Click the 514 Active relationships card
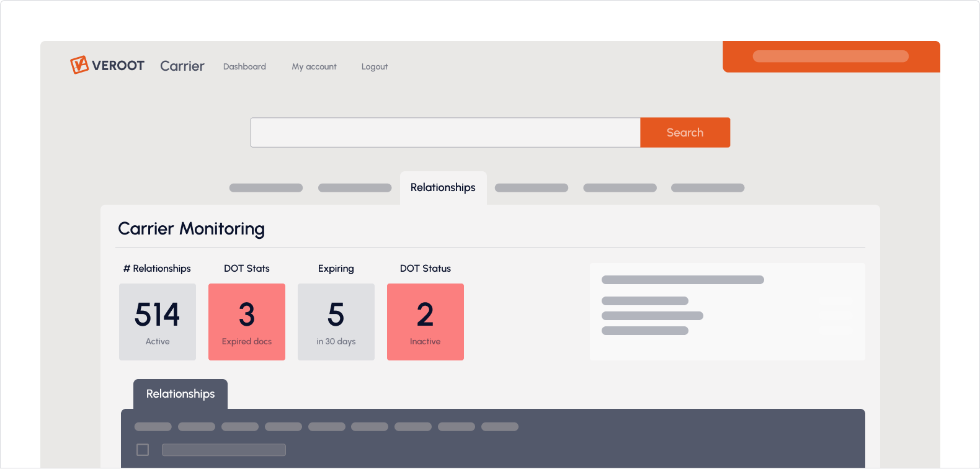 [x=158, y=322]
